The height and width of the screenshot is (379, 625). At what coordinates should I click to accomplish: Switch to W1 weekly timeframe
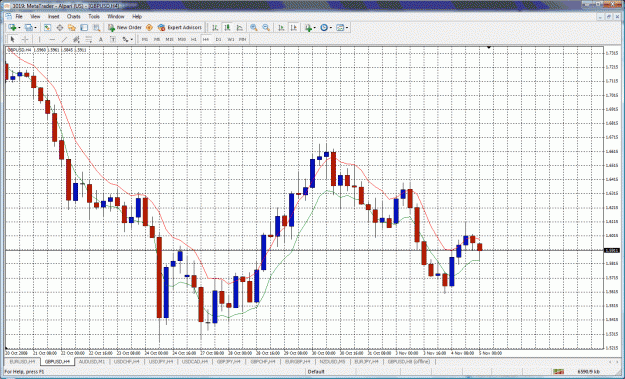tap(231, 39)
